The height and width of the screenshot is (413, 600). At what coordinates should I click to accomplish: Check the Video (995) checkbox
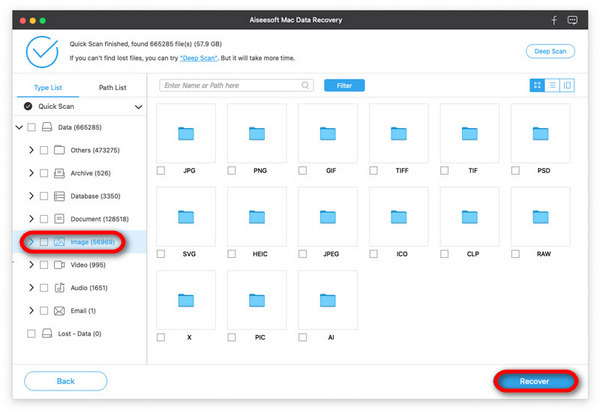(44, 265)
